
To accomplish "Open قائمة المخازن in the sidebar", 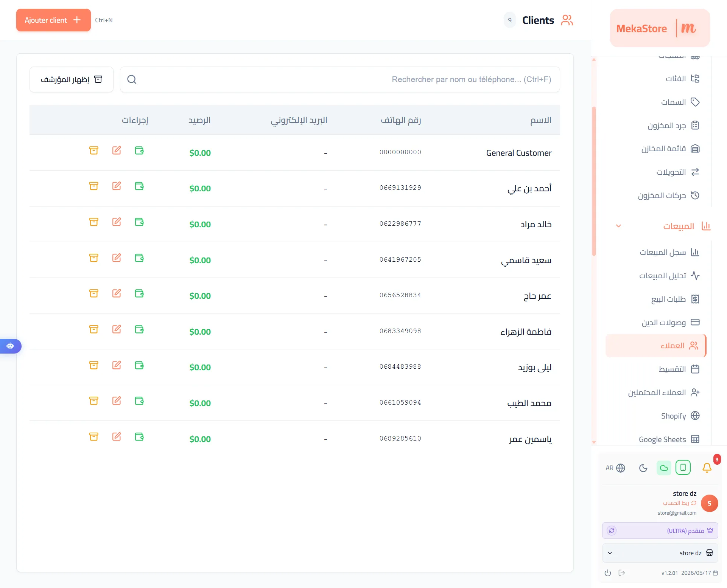I will [x=670, y=149].
